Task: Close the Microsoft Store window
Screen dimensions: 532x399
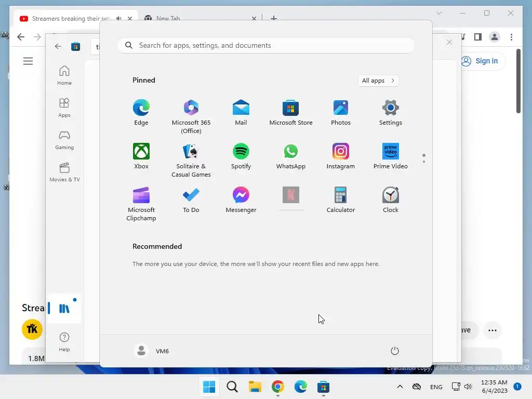Action: click(x=449, y=42)
